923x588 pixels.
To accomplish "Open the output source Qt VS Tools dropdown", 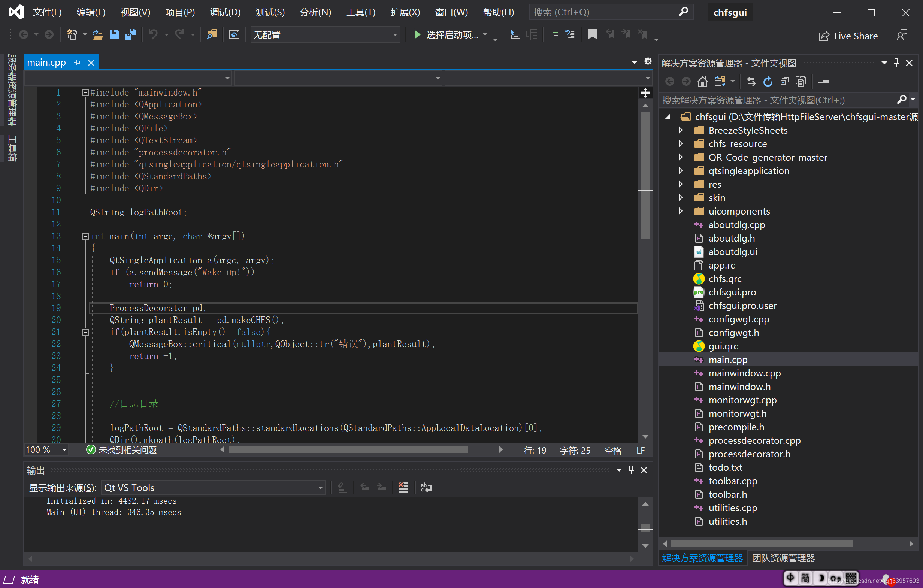I will 213,488.
